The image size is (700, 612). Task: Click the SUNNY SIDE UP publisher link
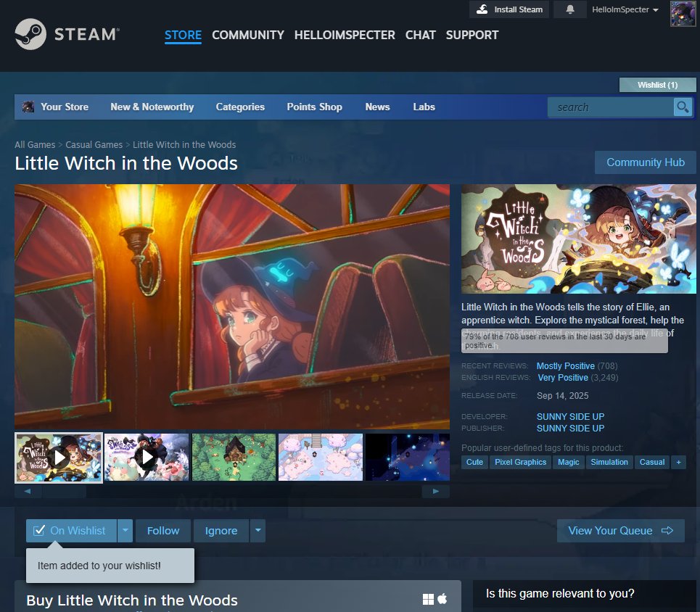tap(571, 428)
